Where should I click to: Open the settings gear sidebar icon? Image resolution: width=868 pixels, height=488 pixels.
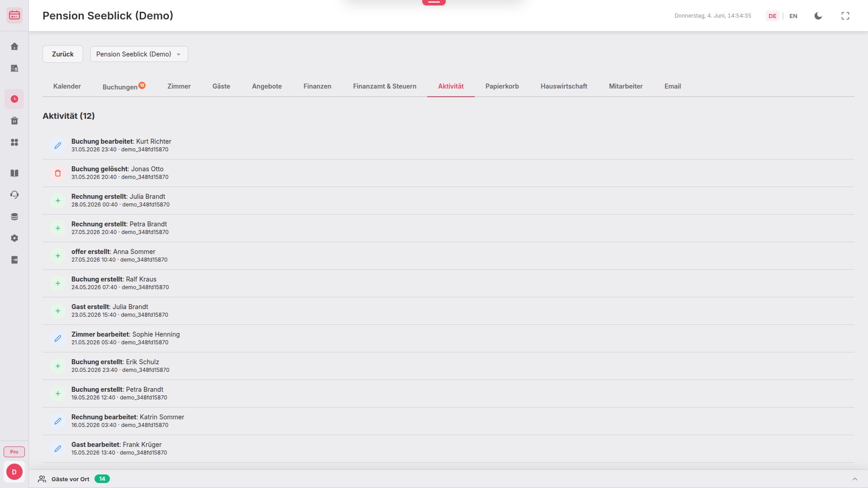pos(14,238)
